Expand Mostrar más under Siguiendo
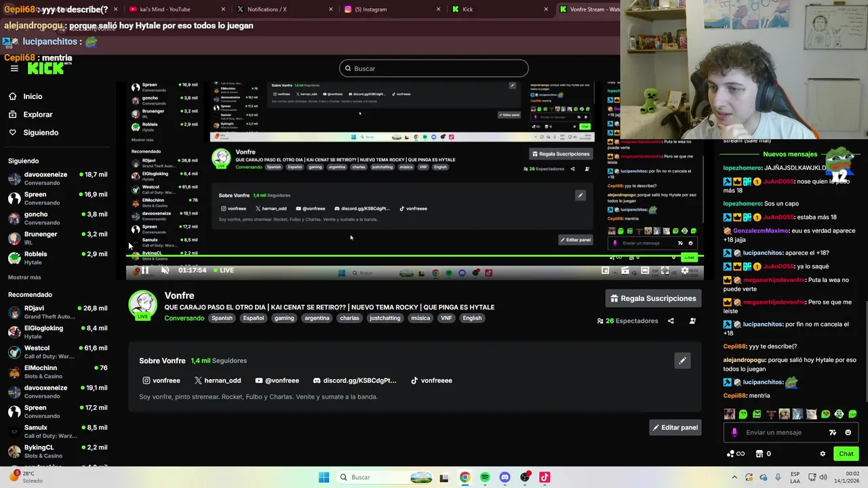 click(24, 277)
